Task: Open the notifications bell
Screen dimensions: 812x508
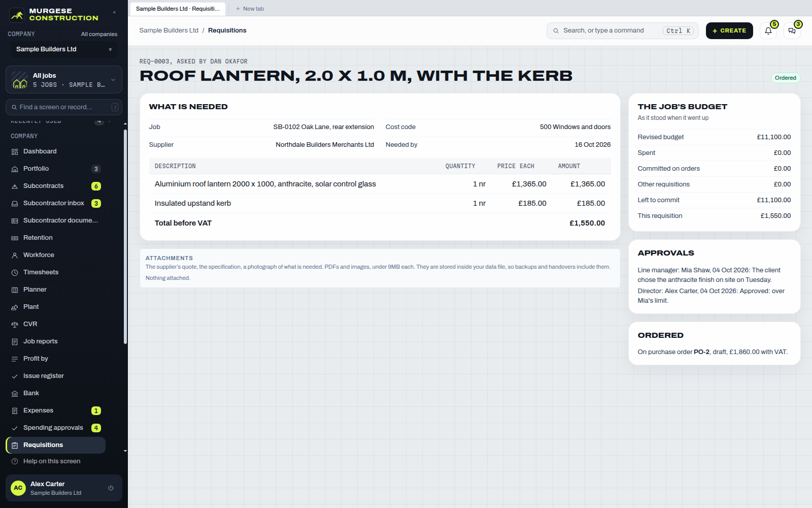Action: click(768, 30)
